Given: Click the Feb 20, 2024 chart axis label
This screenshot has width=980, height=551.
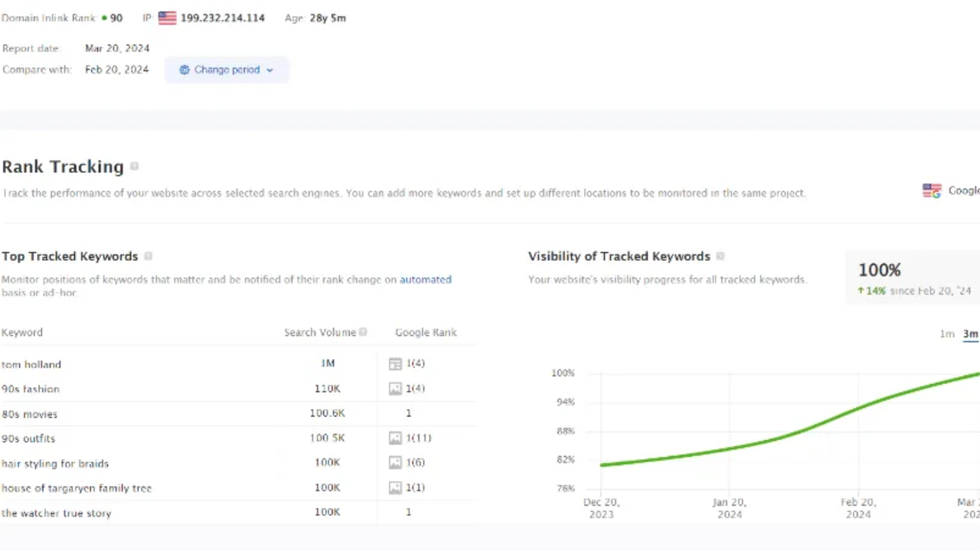Looking at the screenshot, I should pyautogui.click(x=858, y=508).
